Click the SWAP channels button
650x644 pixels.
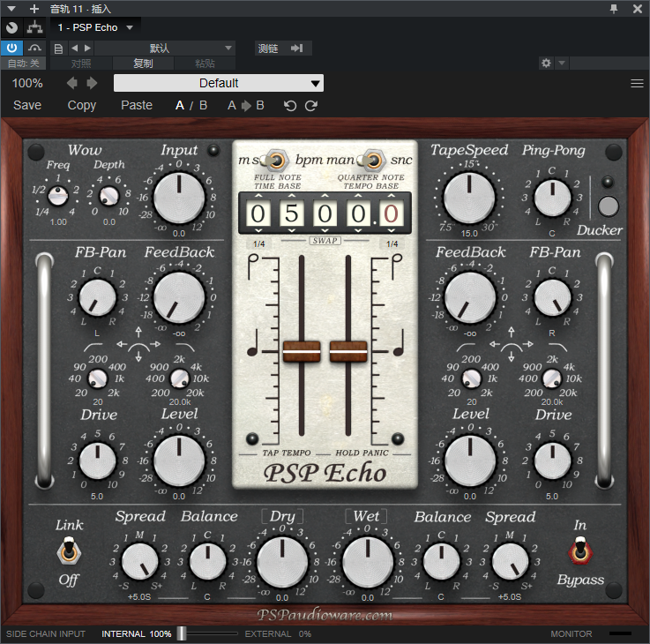tap(325, 241)
